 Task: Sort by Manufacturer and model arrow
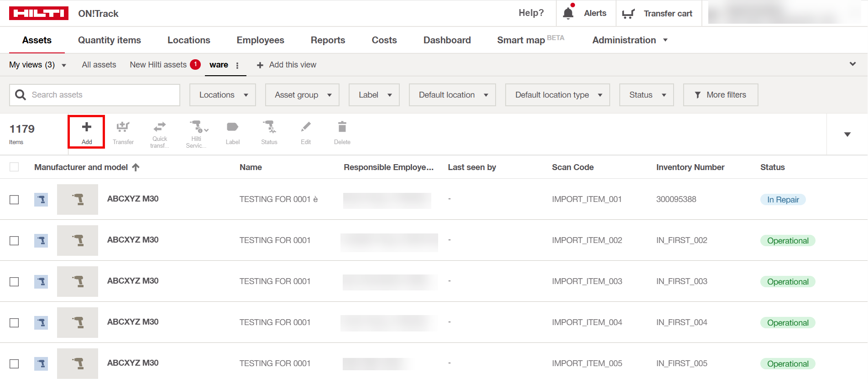(x=136, y=167)
